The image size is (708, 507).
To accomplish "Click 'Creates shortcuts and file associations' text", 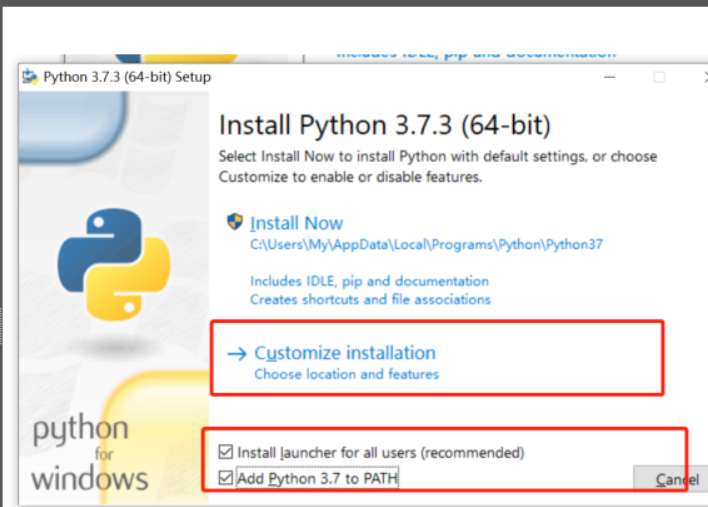I will (x=370, y=299).
